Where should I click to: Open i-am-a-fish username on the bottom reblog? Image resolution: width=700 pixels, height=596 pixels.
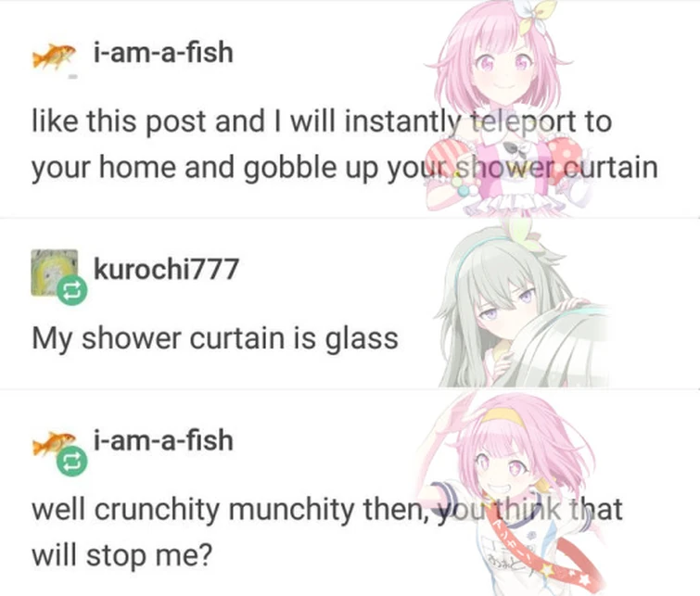163,440
